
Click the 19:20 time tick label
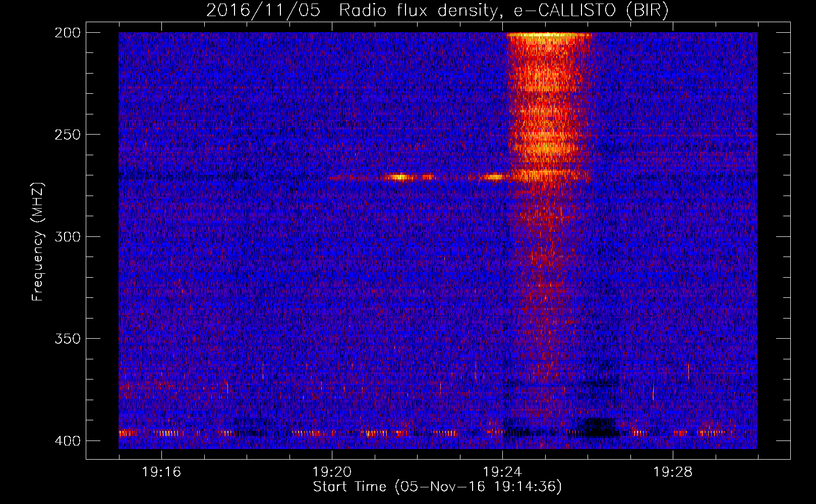tap(332, 472)
